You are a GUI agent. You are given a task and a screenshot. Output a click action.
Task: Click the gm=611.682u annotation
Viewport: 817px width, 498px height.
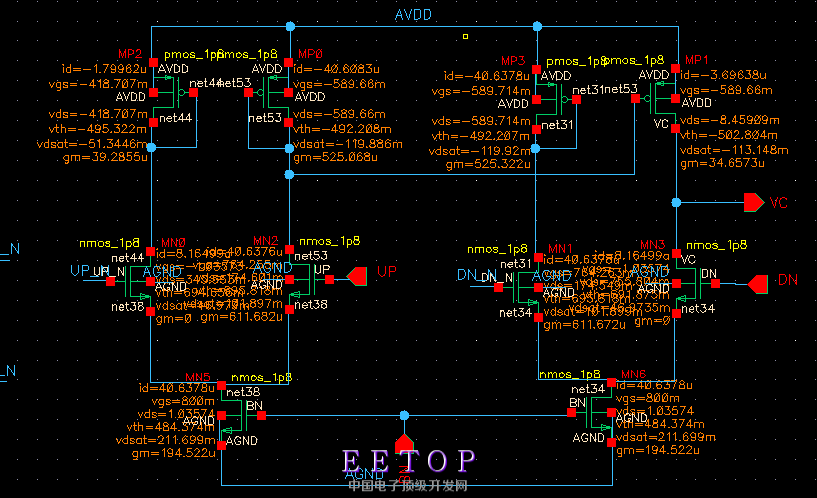242,316
